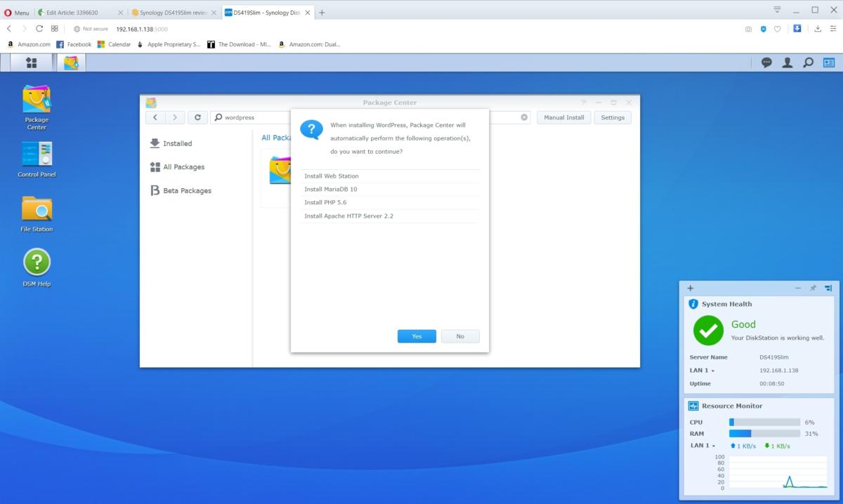
Task: Click System Health shield icon
Action: (x=693, y=304)
